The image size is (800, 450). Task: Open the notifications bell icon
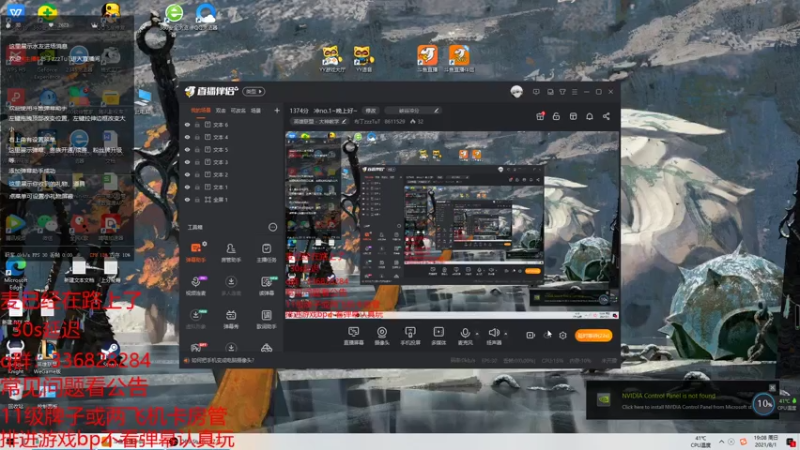589,116
